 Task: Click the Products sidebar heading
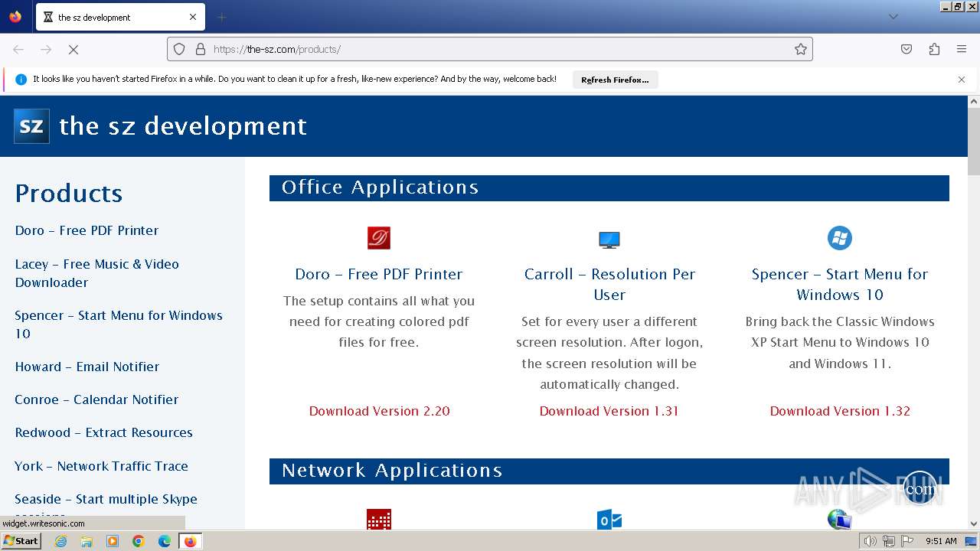(69, 193)
